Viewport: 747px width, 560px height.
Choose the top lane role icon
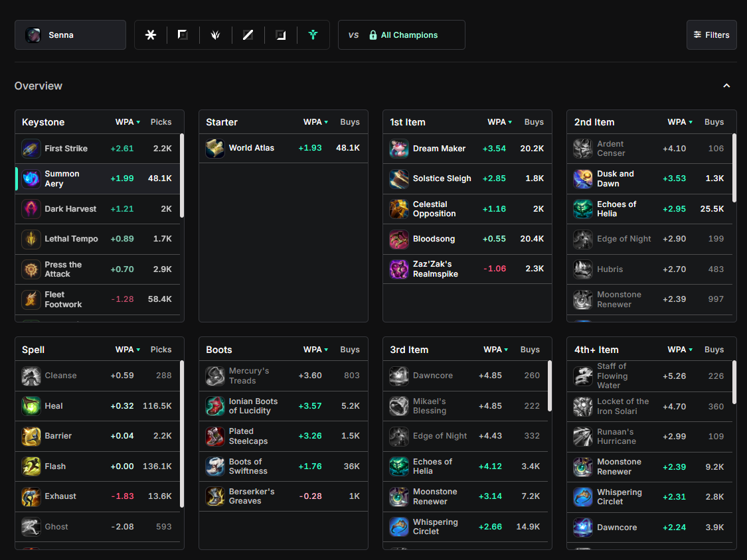tap(183, 35)
